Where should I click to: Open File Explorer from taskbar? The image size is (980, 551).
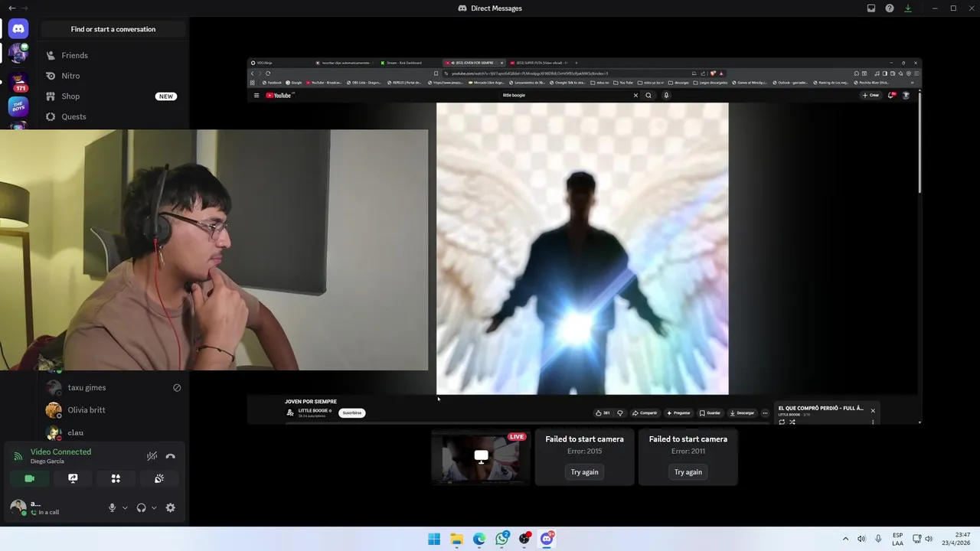click(456, 539)
